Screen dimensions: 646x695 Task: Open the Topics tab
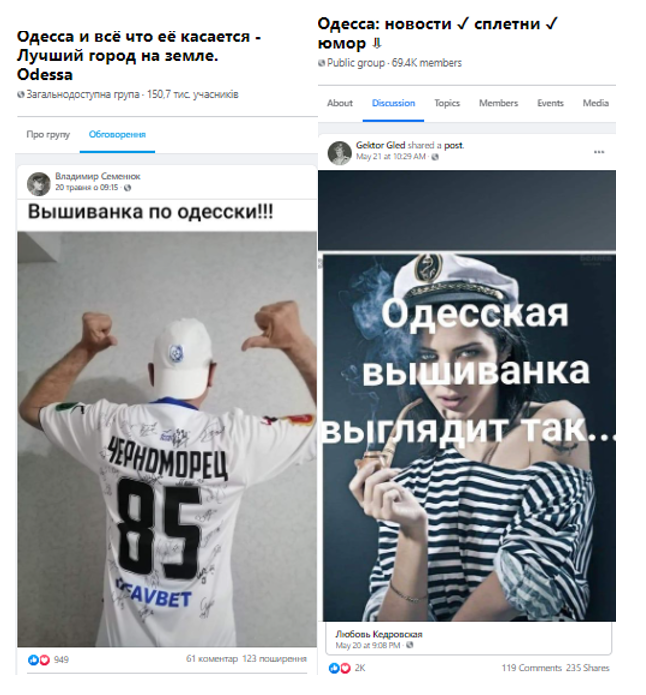coord(447,103)
